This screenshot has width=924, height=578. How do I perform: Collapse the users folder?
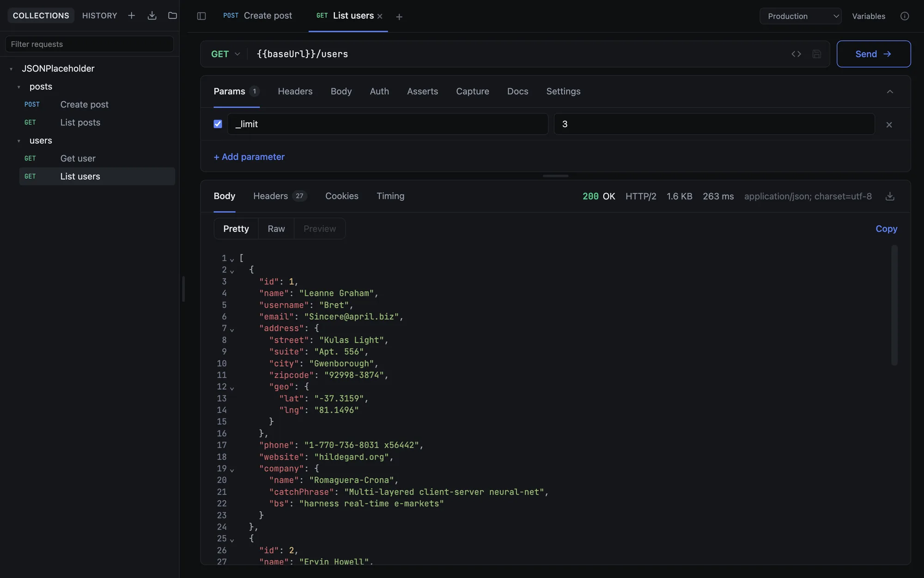(19, 141)
